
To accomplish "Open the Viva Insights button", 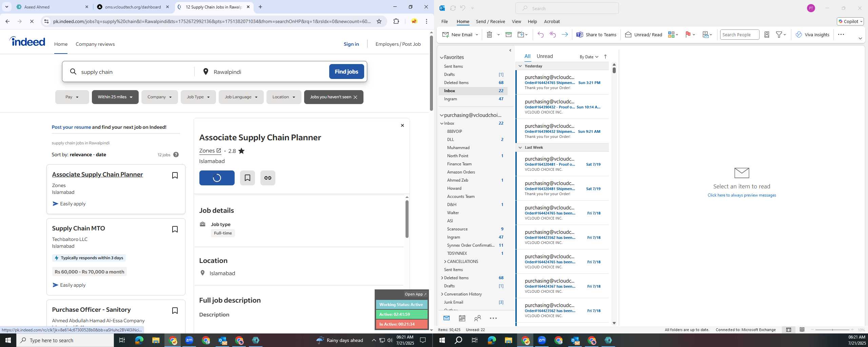I will coord(812,35).
